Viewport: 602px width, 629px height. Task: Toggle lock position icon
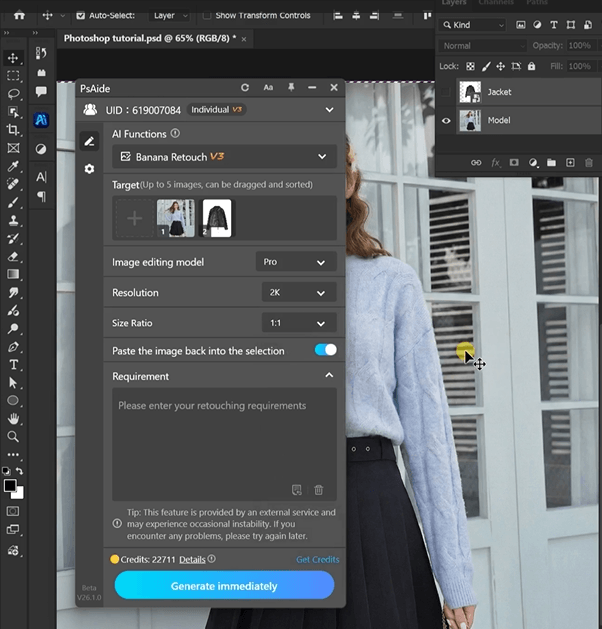point(501,66)
